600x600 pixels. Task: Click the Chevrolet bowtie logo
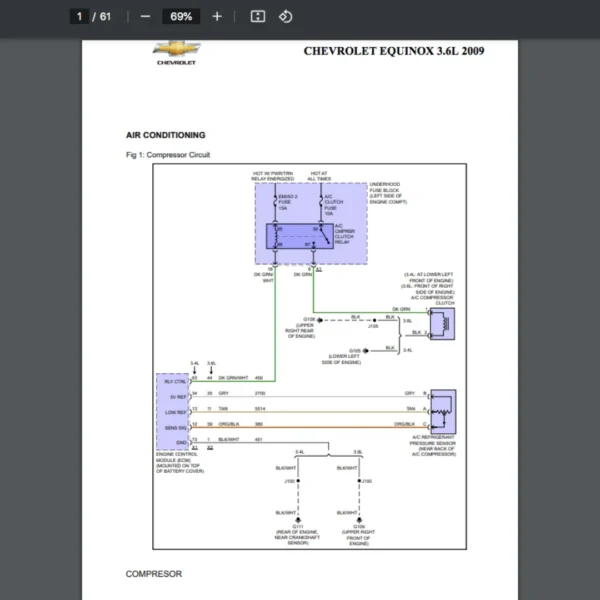(x=176, y=50)
